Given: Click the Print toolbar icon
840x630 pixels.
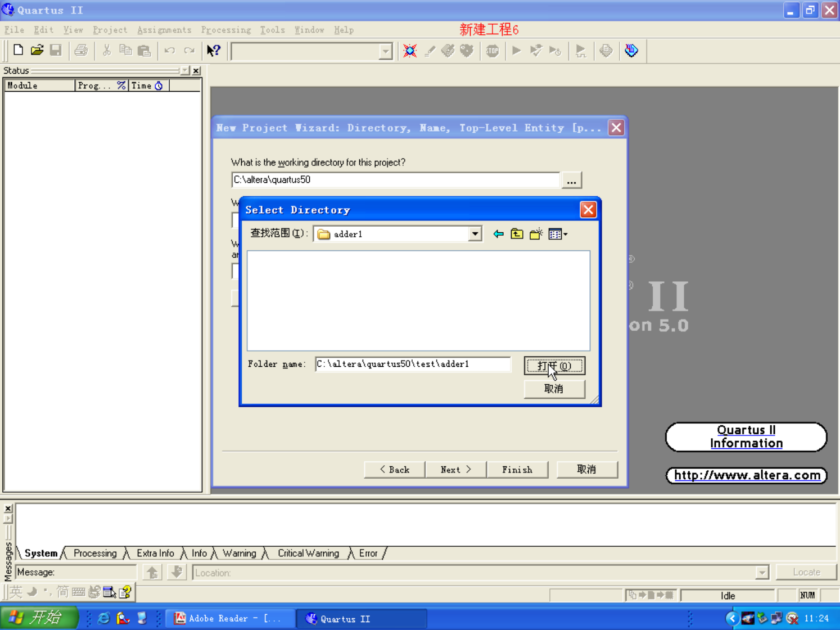Looking at the screenshot, I should click(81, 50).
